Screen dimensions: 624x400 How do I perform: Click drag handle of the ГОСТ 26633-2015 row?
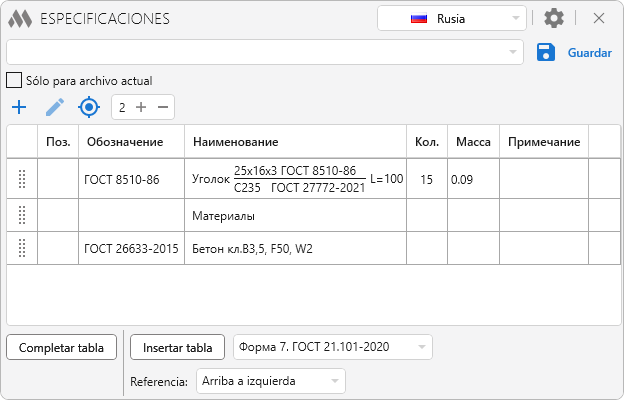(x=22, y=248)
